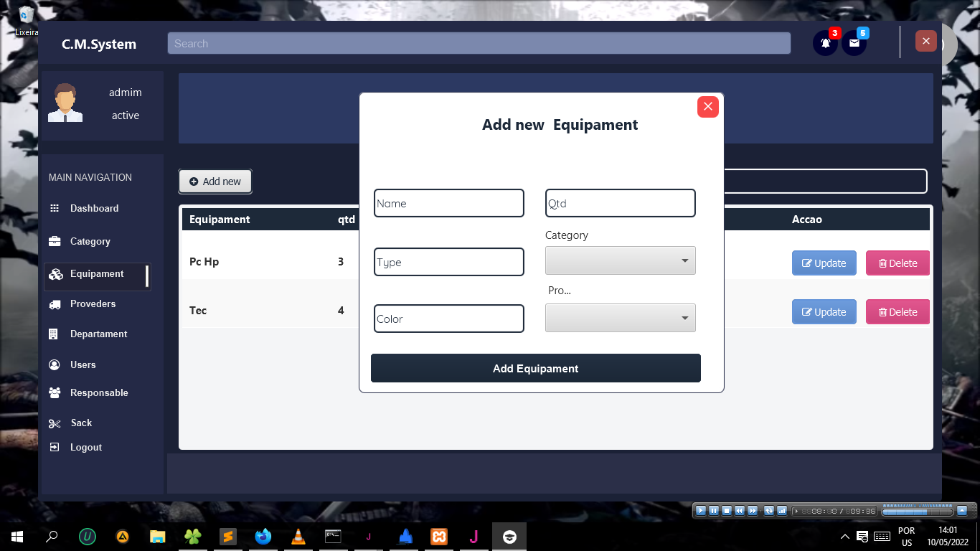Open the orange triangle taskbar app

[x=123, y=536]
